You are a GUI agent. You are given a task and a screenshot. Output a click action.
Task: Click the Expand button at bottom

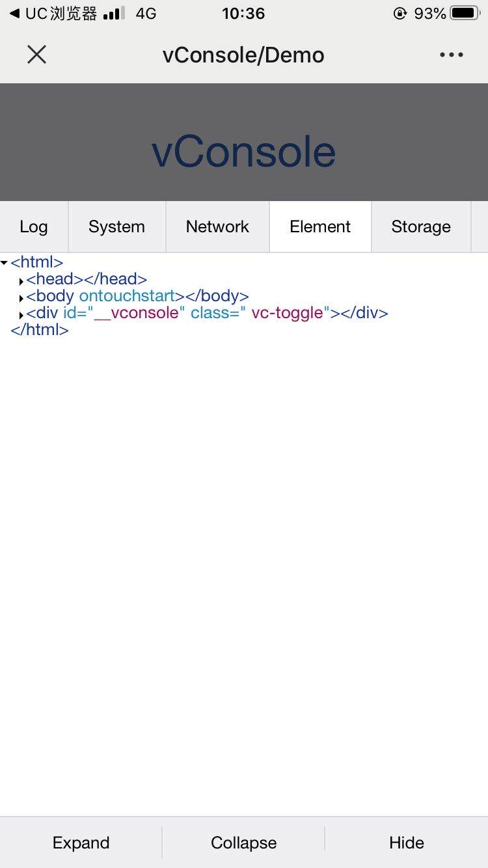81,843
